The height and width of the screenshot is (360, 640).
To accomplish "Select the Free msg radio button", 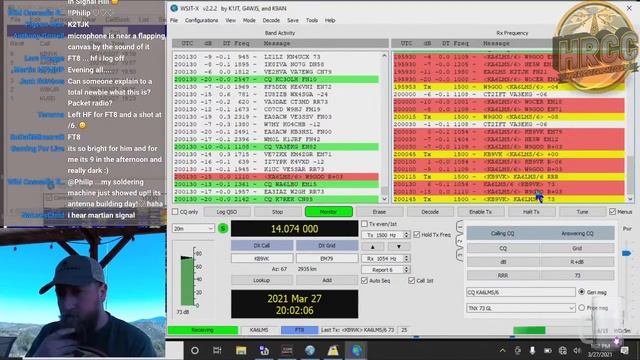I will (x=582, y=308).
